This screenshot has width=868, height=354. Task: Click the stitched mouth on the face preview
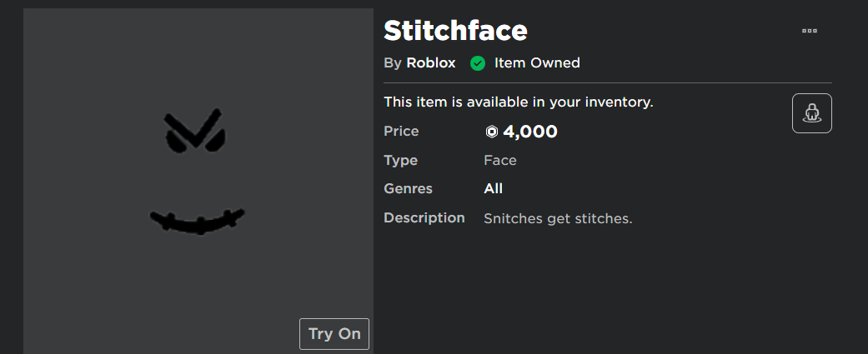pyautogui.click(x=197, y=222)
